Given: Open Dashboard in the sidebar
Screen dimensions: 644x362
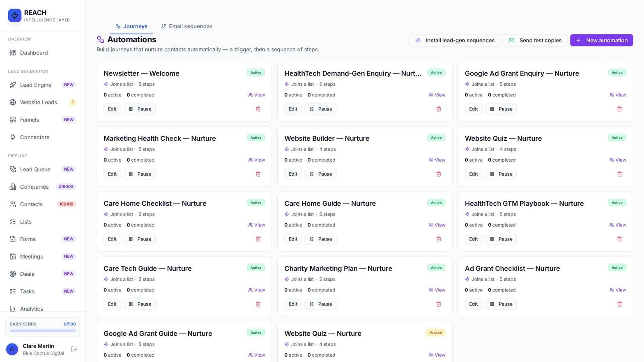Looking at the screenshot, I should coord(43,53).
